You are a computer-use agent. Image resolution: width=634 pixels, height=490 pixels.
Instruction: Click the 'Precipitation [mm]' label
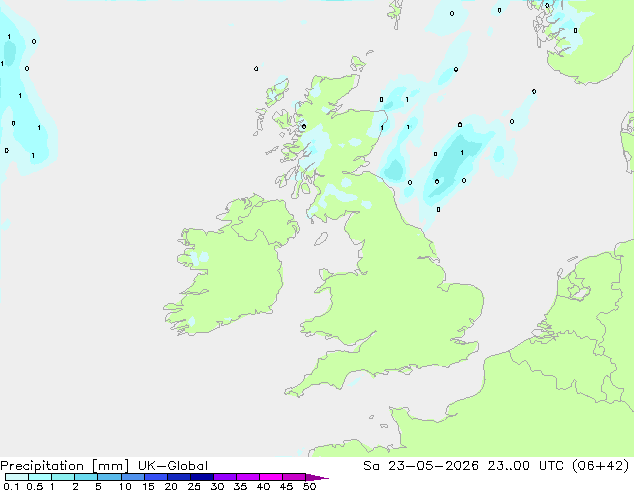[x=65, y=466]
